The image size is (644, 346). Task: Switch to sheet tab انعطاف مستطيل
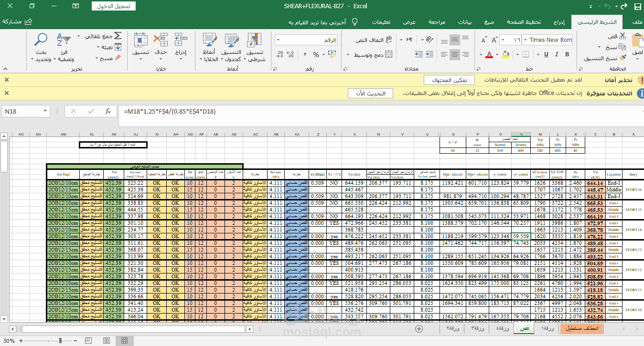pos(582,329)
